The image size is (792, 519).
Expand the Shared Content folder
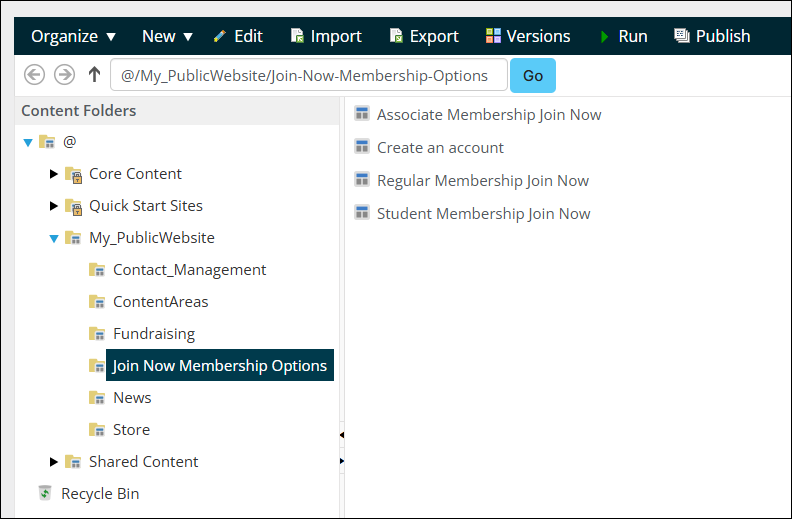click(54, 462)
